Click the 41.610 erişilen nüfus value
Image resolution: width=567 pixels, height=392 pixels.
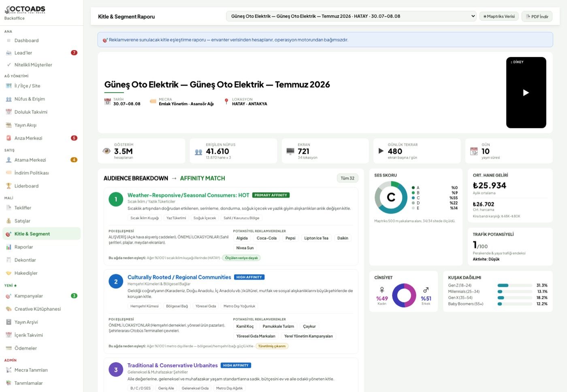[217, 151]
